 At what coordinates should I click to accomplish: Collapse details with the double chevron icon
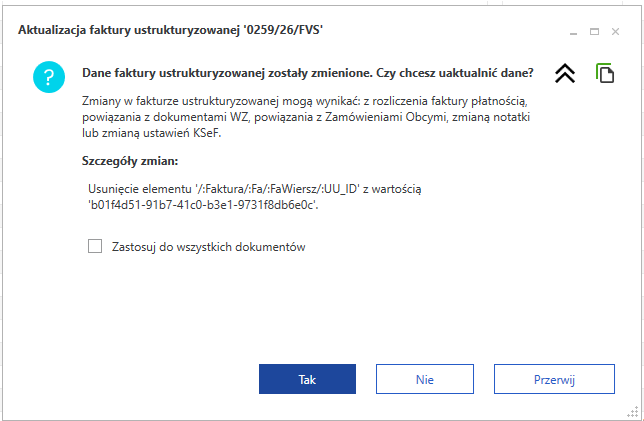click(565, 74)
